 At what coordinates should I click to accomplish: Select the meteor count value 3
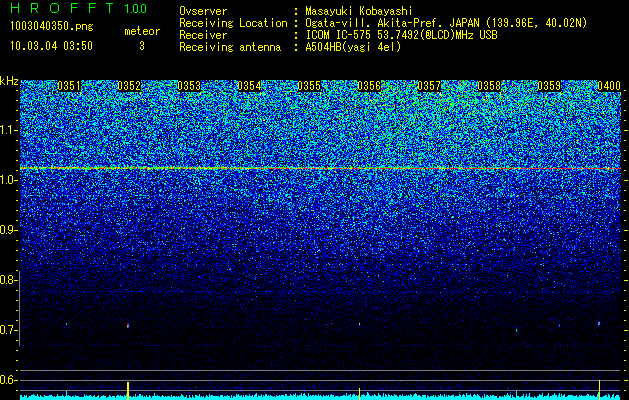point(142,46)
